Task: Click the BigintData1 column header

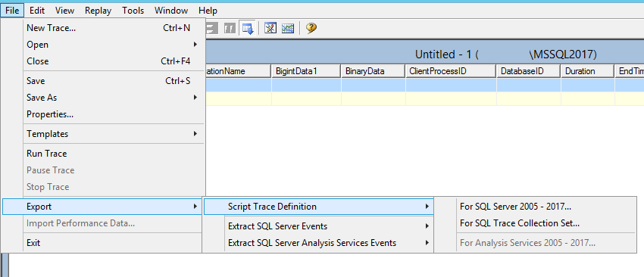Action: click(x=306, y=71)
